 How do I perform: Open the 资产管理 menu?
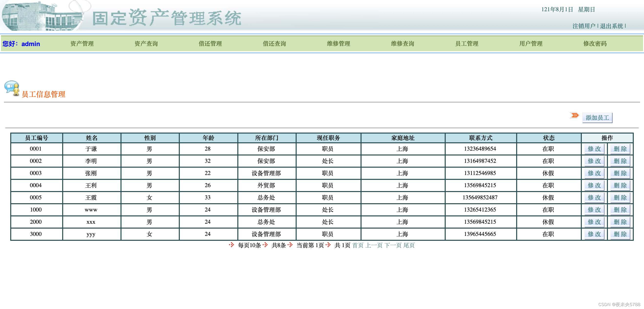pos(82,44)
